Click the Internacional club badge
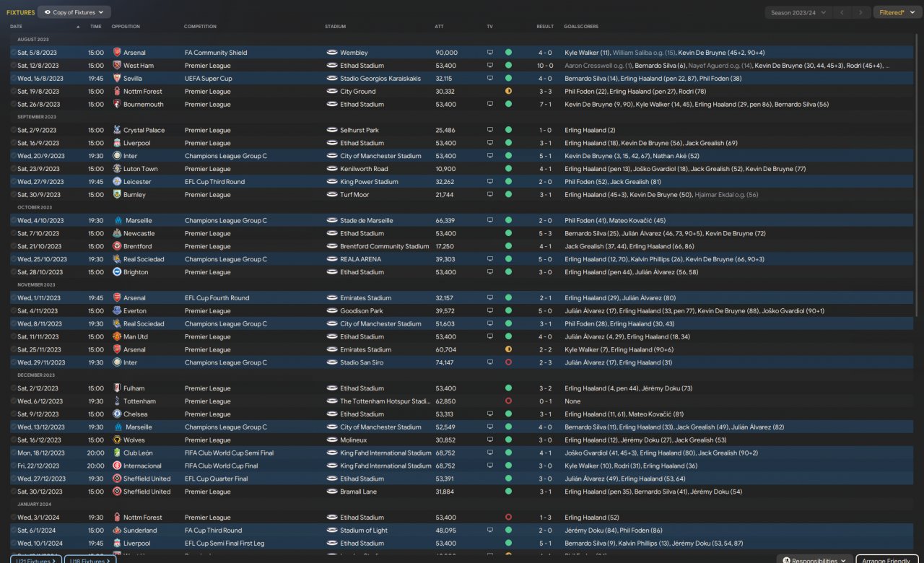Image resolution: width=924 pixels, height=563 pixels. click(x=117, y=466)
